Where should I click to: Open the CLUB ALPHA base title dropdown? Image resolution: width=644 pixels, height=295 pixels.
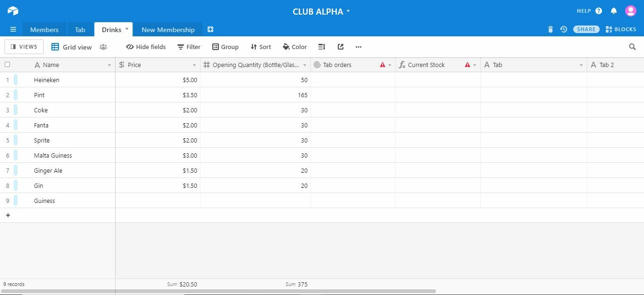(x=321, y=11)
